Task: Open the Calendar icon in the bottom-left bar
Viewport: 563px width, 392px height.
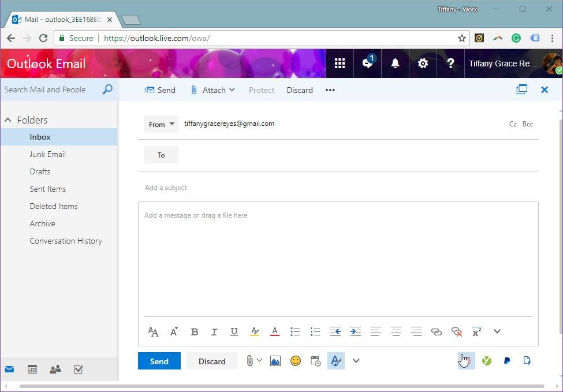Action: [32, 369]
